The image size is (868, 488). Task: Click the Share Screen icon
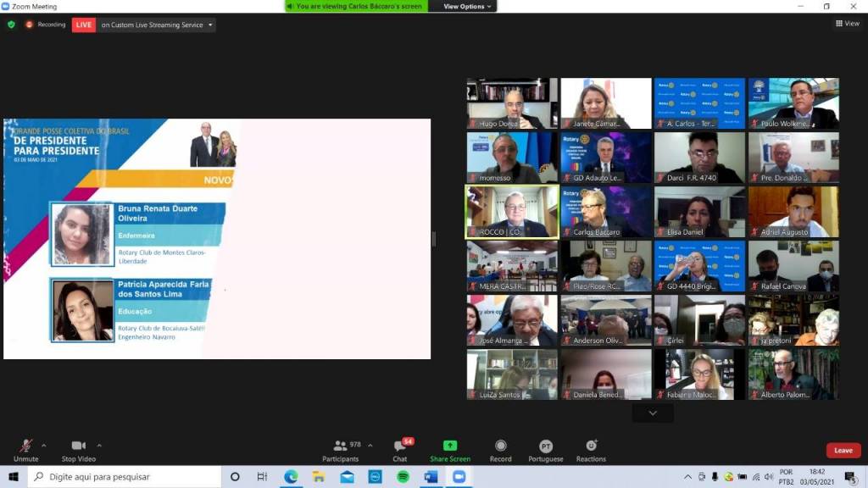[450, 446]
